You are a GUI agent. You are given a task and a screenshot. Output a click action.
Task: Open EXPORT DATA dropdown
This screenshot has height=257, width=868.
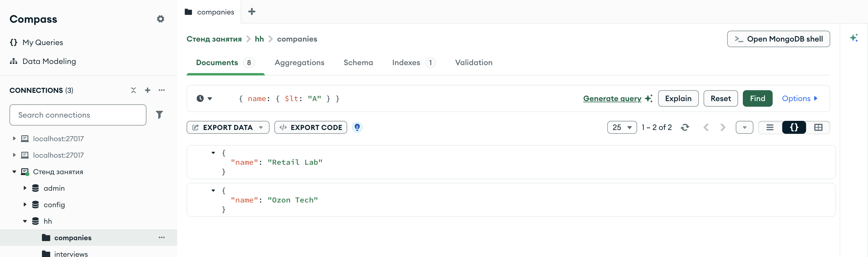click(x=228, y=128)
